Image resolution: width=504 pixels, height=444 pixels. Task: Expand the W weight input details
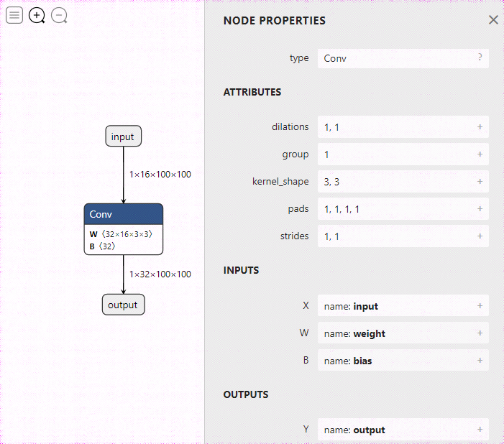click(480, 333)
